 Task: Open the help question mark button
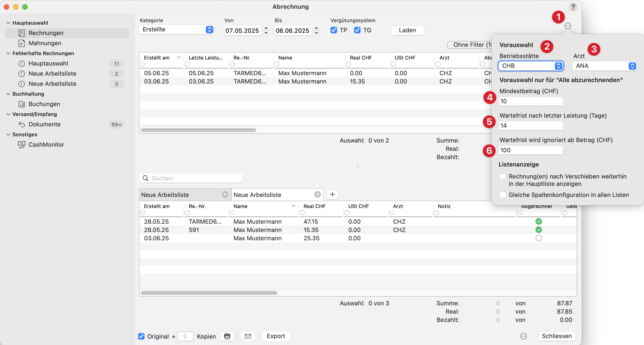pyautogui.click(x=573, y=7)
